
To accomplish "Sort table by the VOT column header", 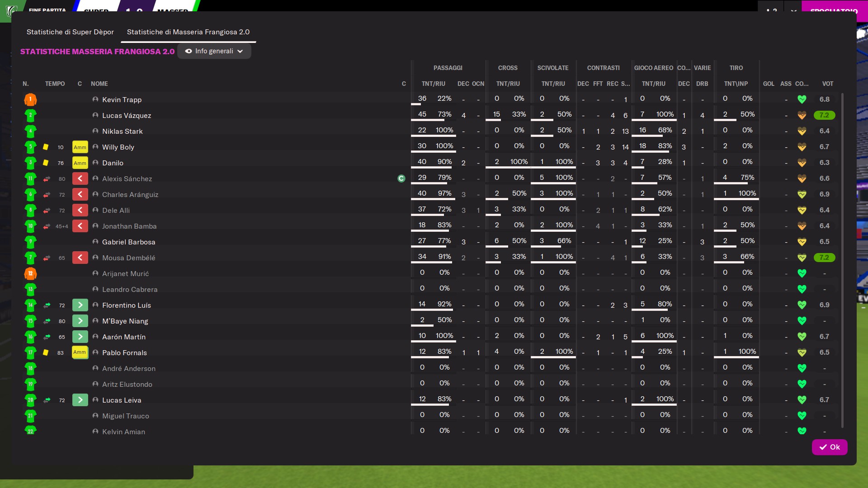I will (x=828, y=84).
